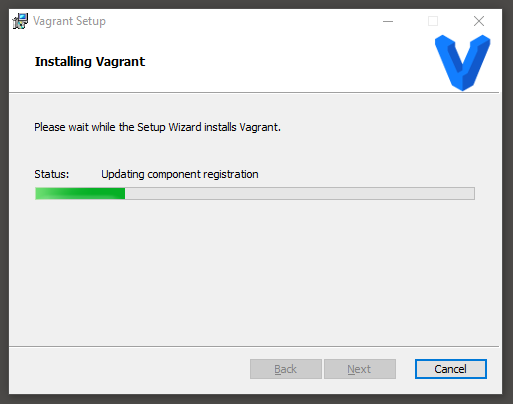
Task: Click 'Updating component registration' status text
Action: coord(180,174)
